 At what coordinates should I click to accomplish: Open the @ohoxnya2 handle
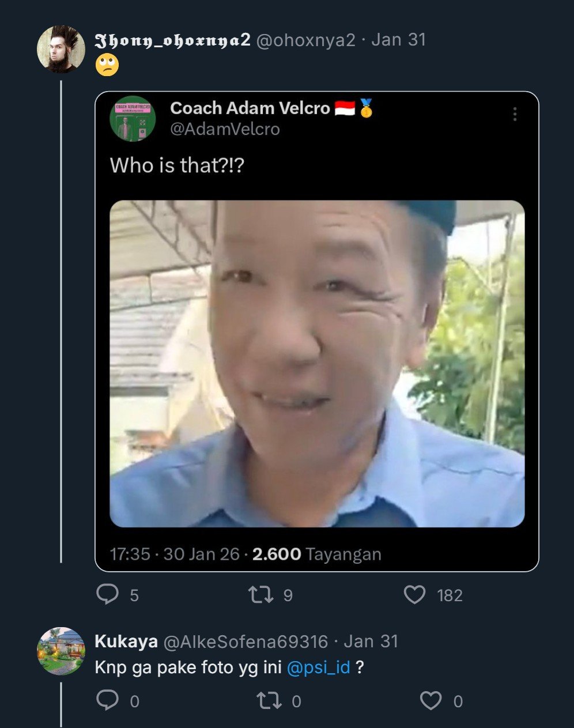pos(305,40)
